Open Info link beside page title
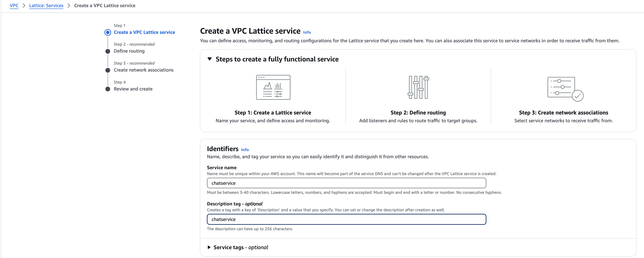 click(307, 32)
